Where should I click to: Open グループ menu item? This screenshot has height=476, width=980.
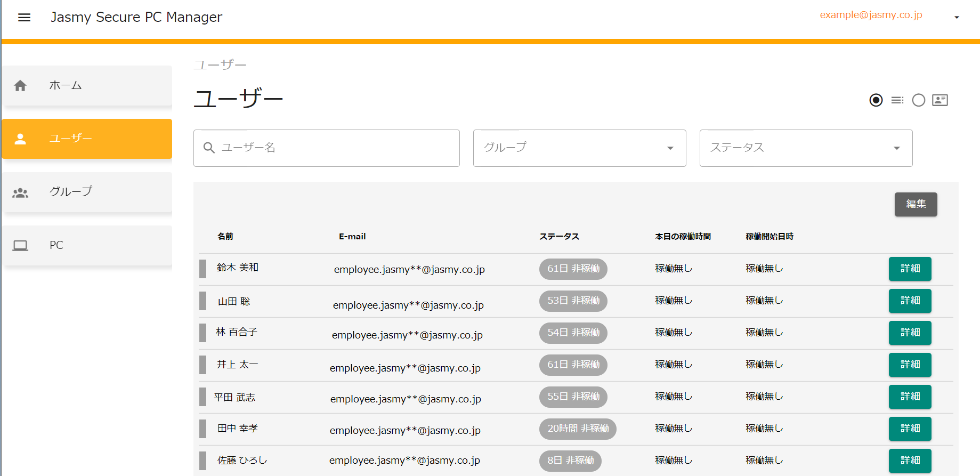(x=87, y=192)
